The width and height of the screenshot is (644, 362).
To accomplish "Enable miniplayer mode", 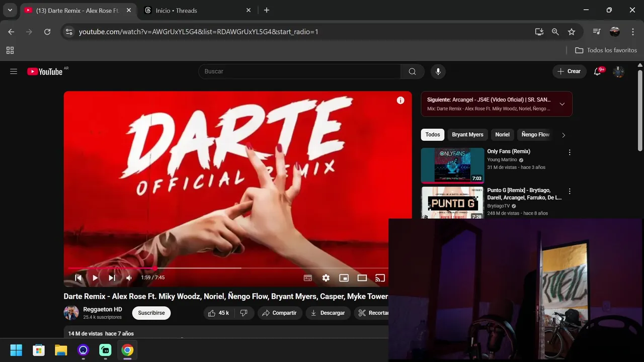I will click(x=344, y=278).
